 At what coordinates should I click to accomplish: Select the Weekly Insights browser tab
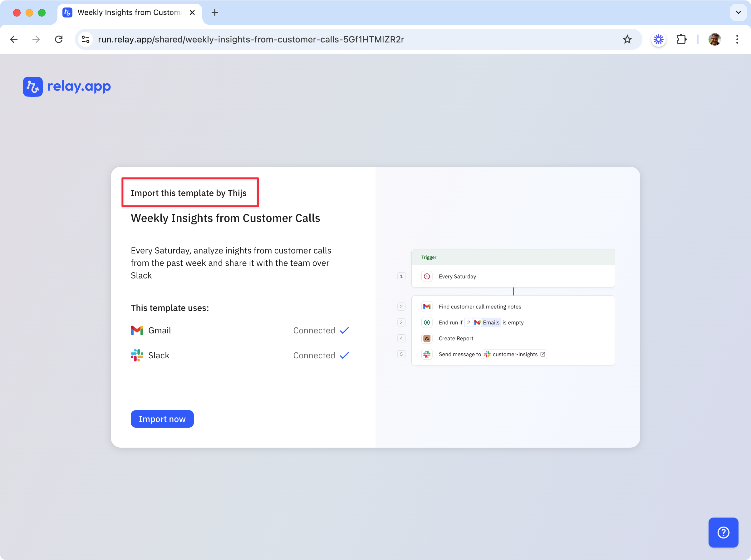point(129,12)
